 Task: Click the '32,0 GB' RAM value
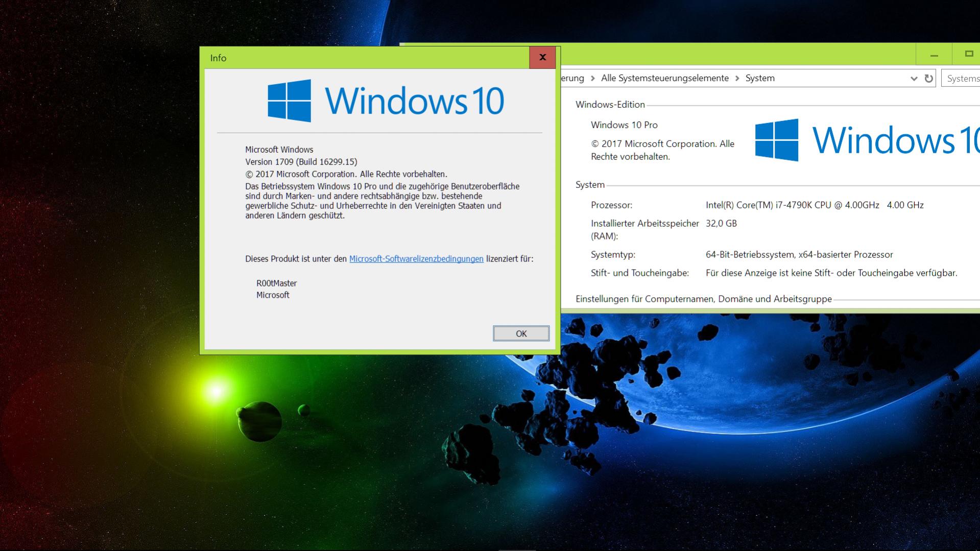pos(721,223)
